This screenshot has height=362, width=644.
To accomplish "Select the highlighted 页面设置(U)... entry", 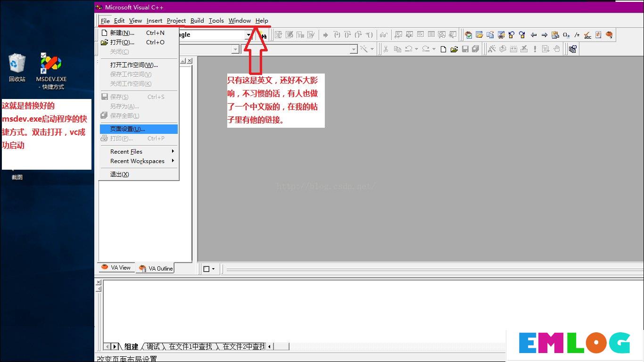I will [139, 129].
